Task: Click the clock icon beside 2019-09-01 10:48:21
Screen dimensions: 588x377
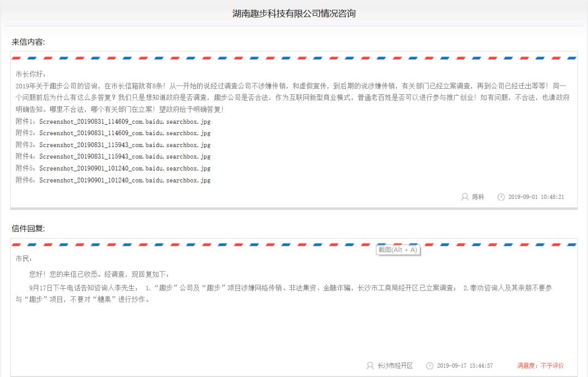Action: [501, 197]
